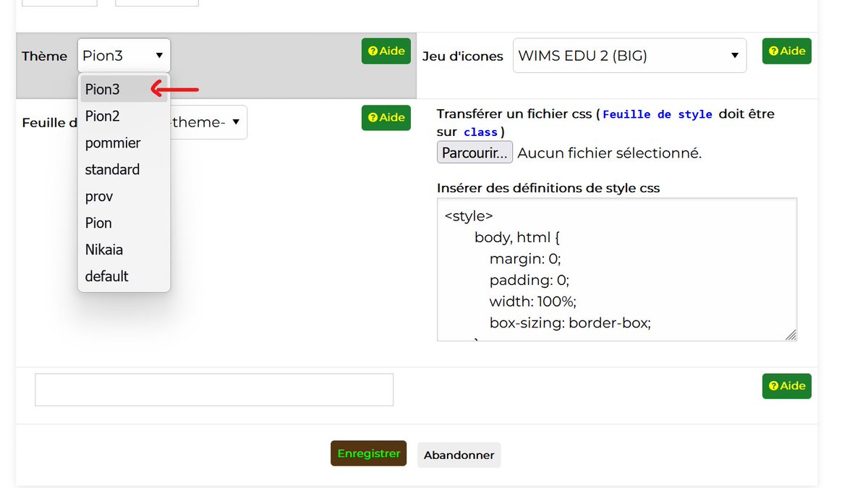
Task: Click the 'Insérer des définitions de style css' label
Action: 548,188
